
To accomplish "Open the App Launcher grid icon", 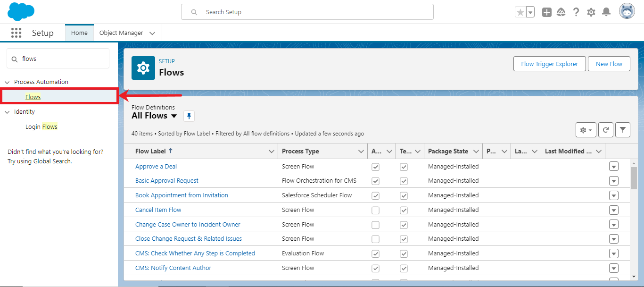I will (x=17, y=33).
